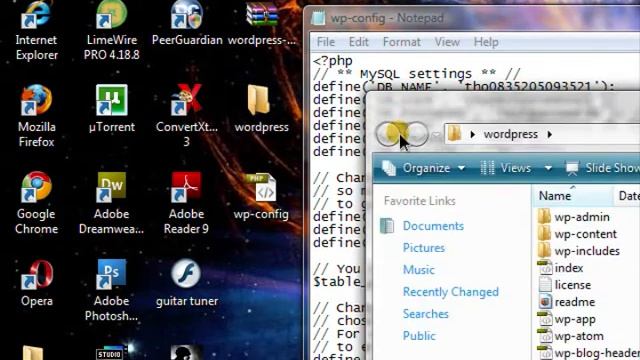This screenshot has width=640, height=360.
Task: Open recent pages dropdown beside Forward button
Action: pyautogui.click(x=436, y=135)
